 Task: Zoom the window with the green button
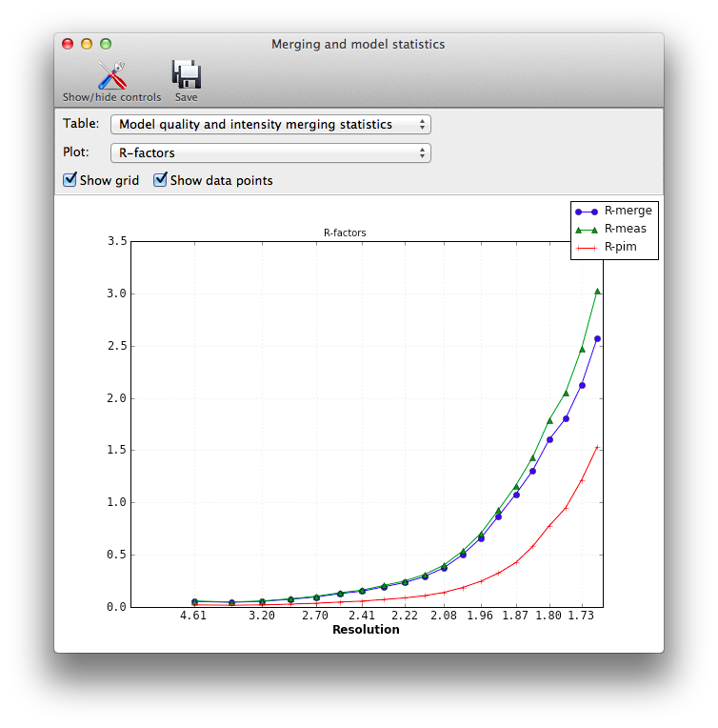106,44
